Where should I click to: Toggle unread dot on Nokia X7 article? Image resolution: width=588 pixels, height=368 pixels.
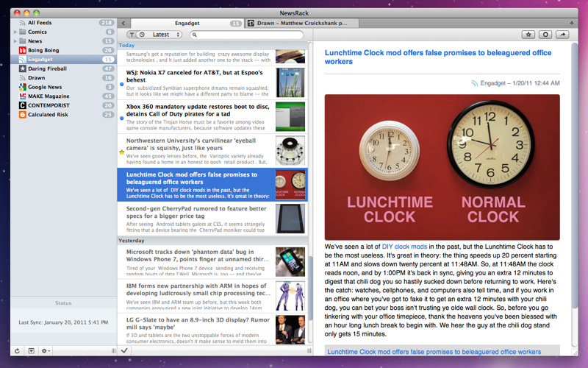coord(121,84)
